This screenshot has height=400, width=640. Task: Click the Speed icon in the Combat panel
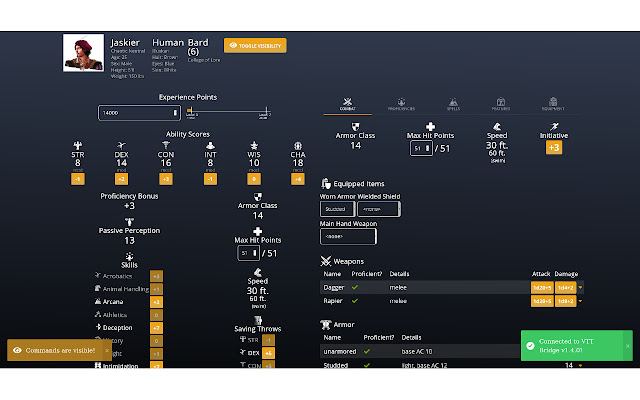point(497,127)
